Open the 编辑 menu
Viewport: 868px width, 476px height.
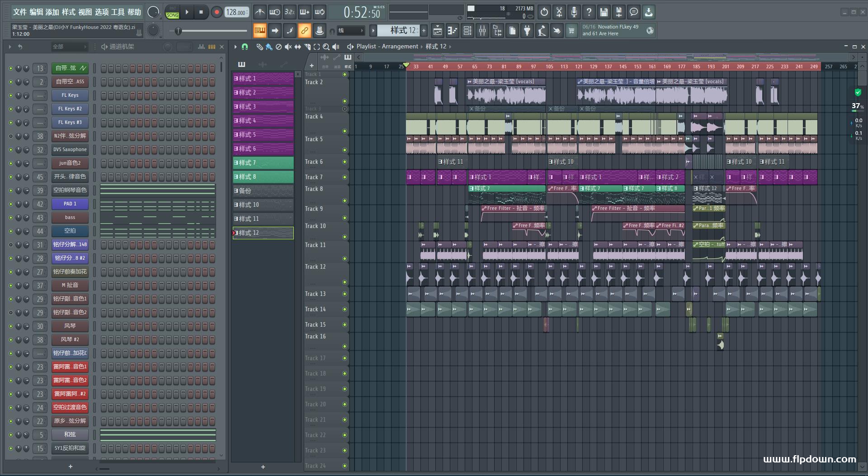[36, 12]
